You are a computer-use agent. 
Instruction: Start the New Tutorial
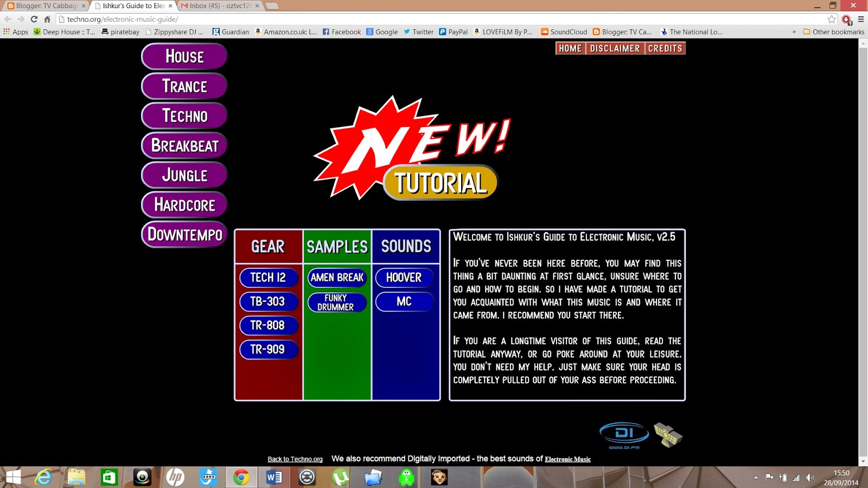click(440, 183)
